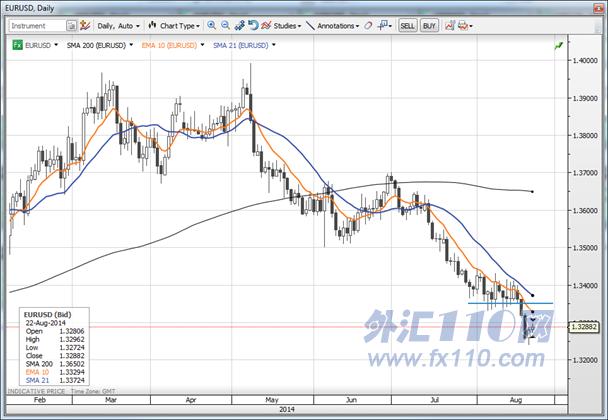Click the BUY button

pyautogui.click(x=429, y=26)
